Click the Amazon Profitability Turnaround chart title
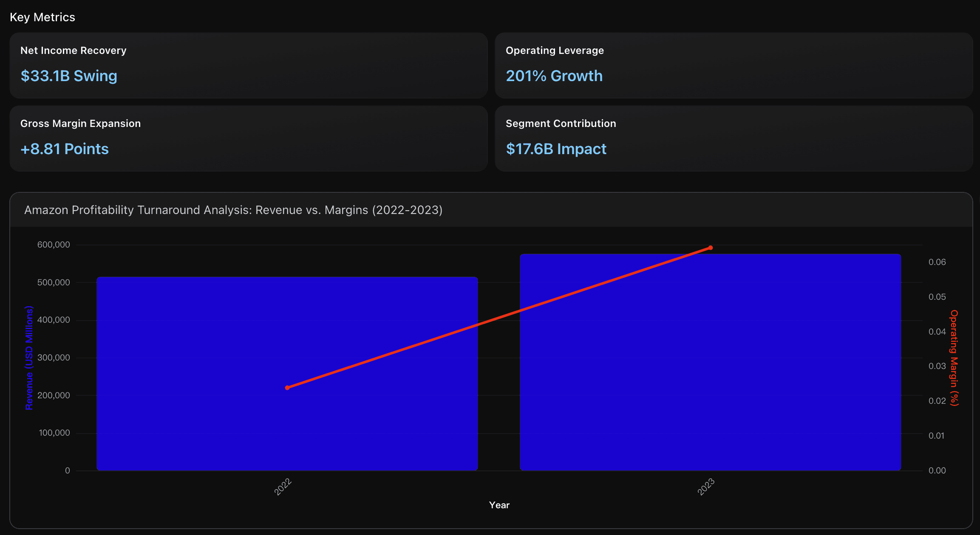The width and height of the screenshot is (980, 535). click(x=233, y=210)
